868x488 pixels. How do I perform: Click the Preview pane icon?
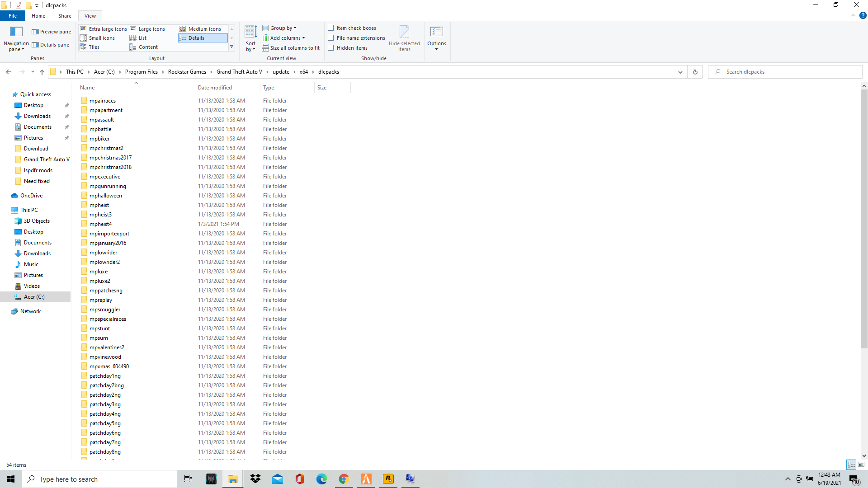click(35, 32)
